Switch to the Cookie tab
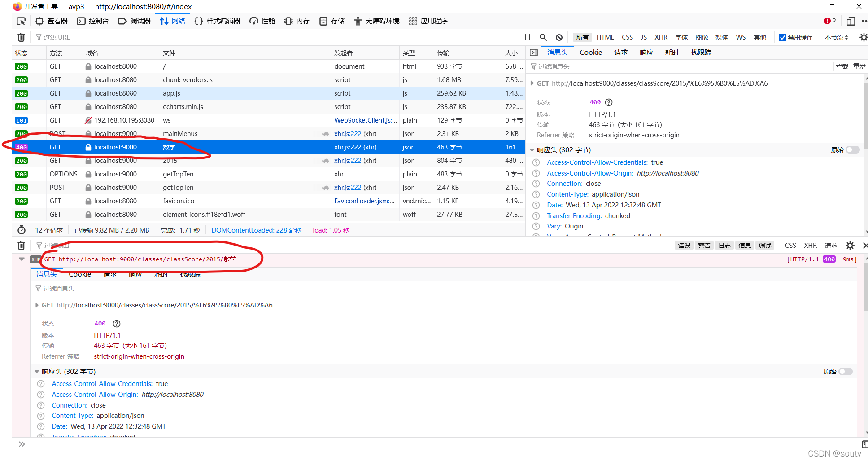This screenshot has height=461, width=868. point(590,52)
